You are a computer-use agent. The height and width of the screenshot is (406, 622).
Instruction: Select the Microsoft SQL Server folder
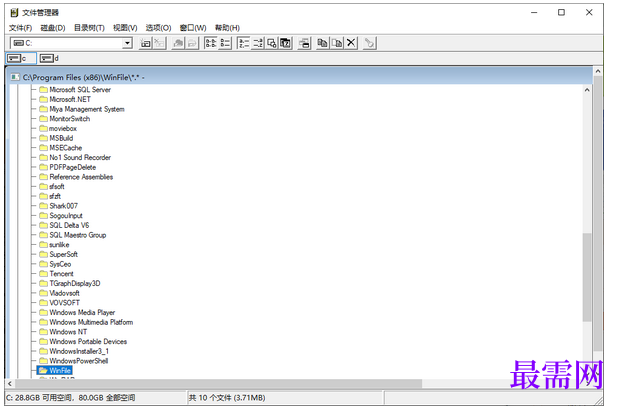pos(80,90)
